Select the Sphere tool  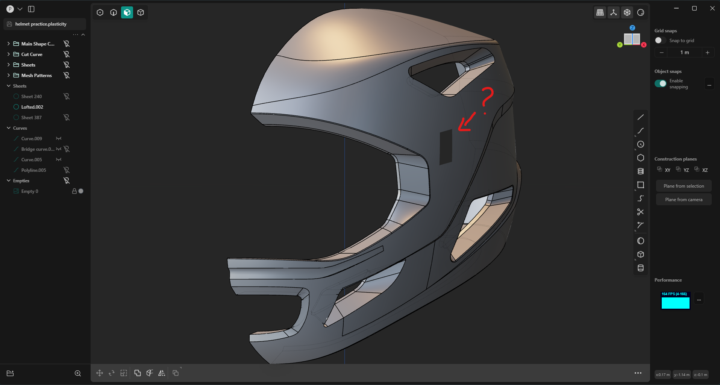coord(641,241)
